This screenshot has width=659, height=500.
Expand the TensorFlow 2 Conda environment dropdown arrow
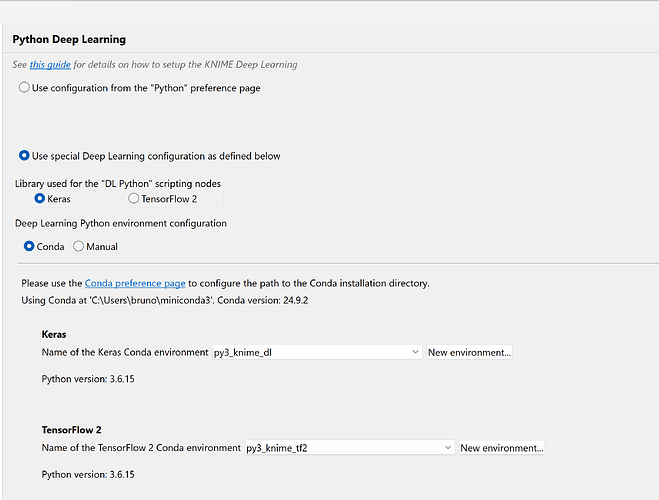[x=448, y=447]
